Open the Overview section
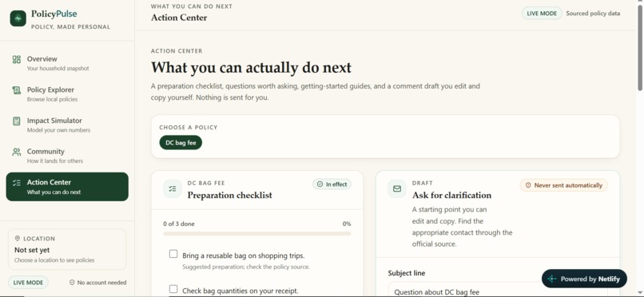Image resolution: width=644 pixels, height=297 pixels. (x=67, y=63)
